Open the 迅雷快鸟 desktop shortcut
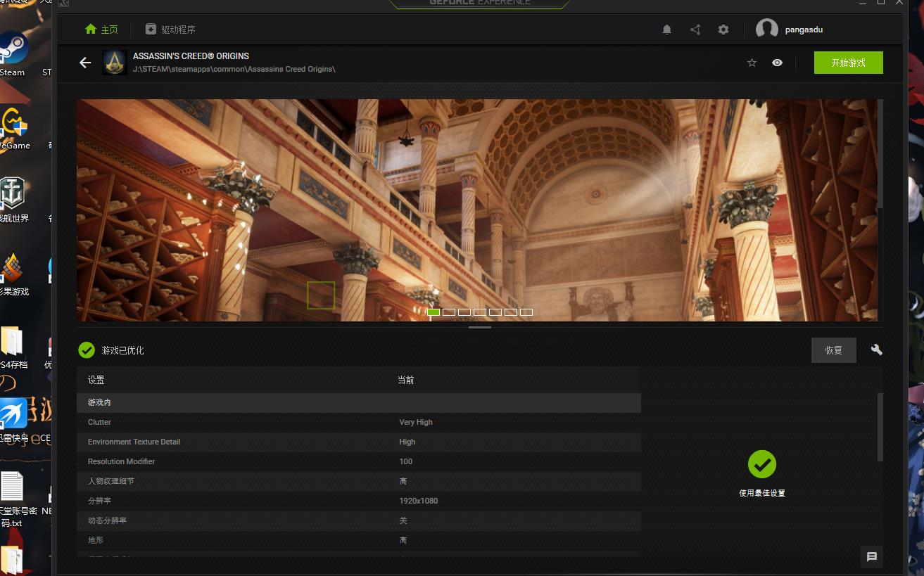This screenshot has height=576, width=924. pyautogui.click(x=14, y=420)
